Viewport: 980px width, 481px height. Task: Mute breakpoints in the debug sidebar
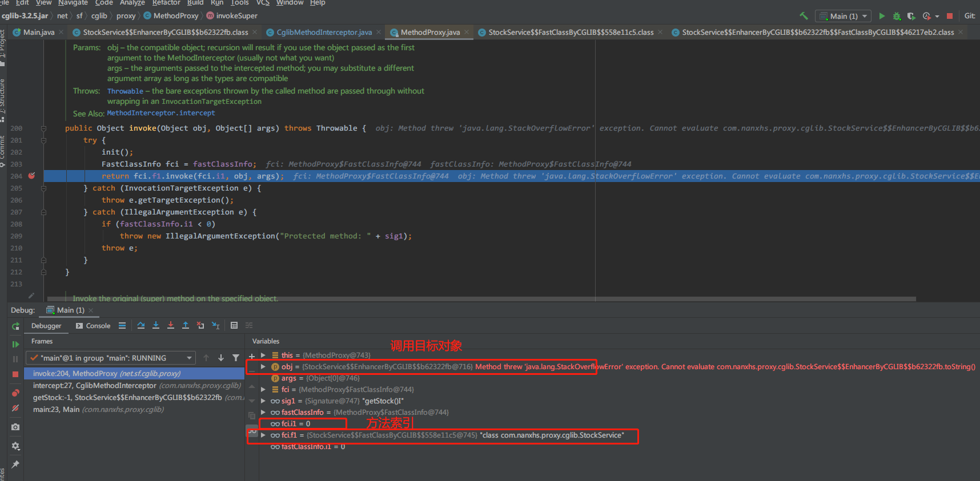point(15,408)
